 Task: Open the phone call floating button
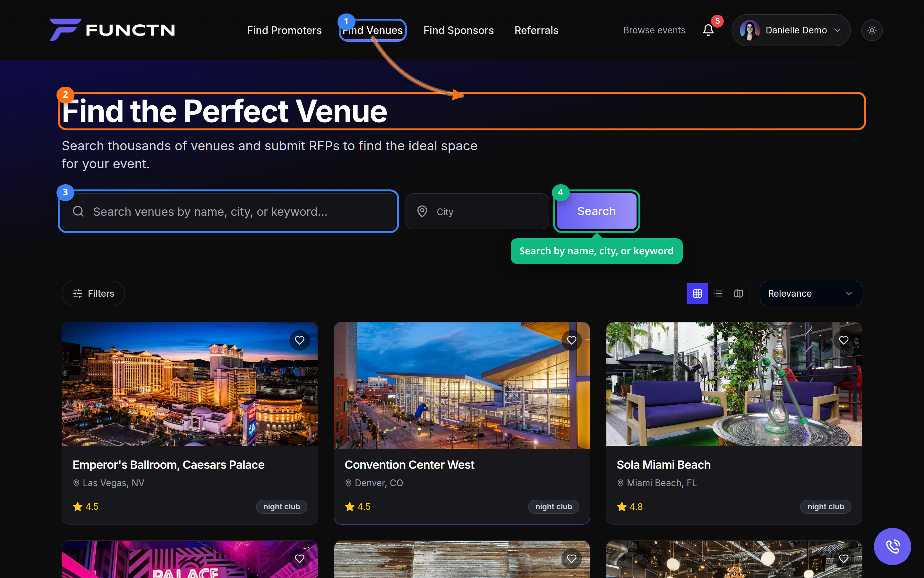pos(892,546)
